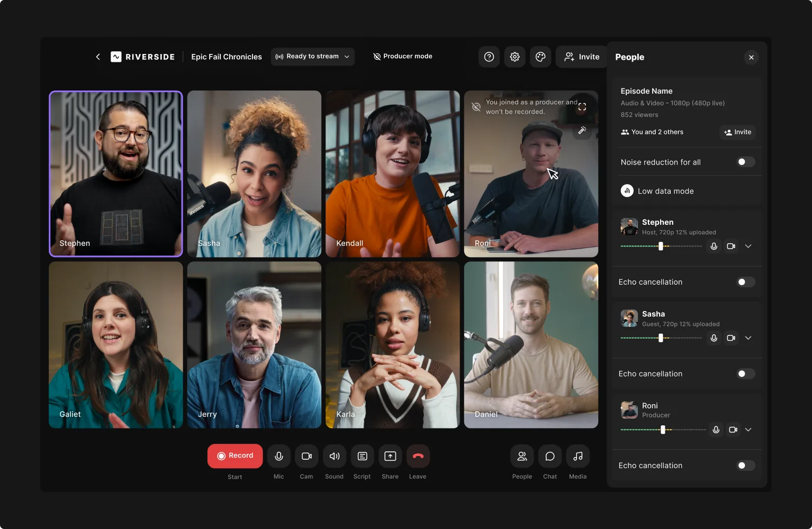Viewport: 812px width, 529px height.
Task: Close the People panel
Action: coord(751,57)
